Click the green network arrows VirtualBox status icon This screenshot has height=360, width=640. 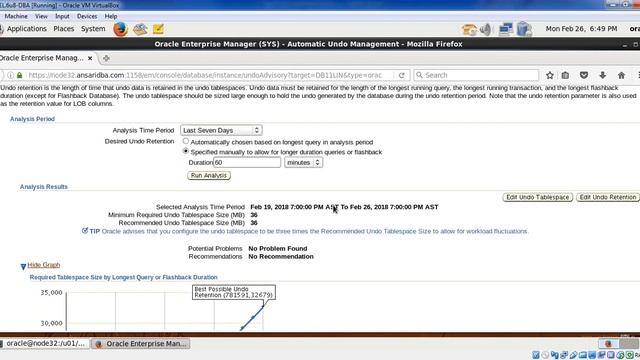620,355
